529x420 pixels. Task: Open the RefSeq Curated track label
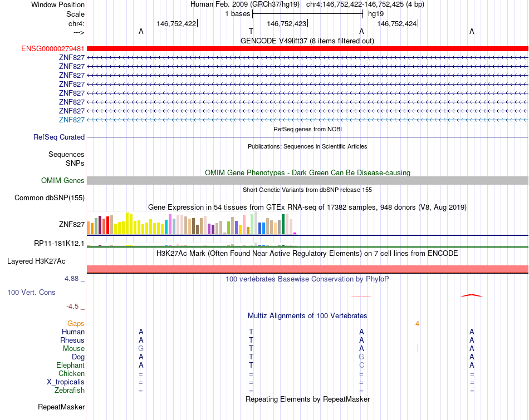coord(59,137)
